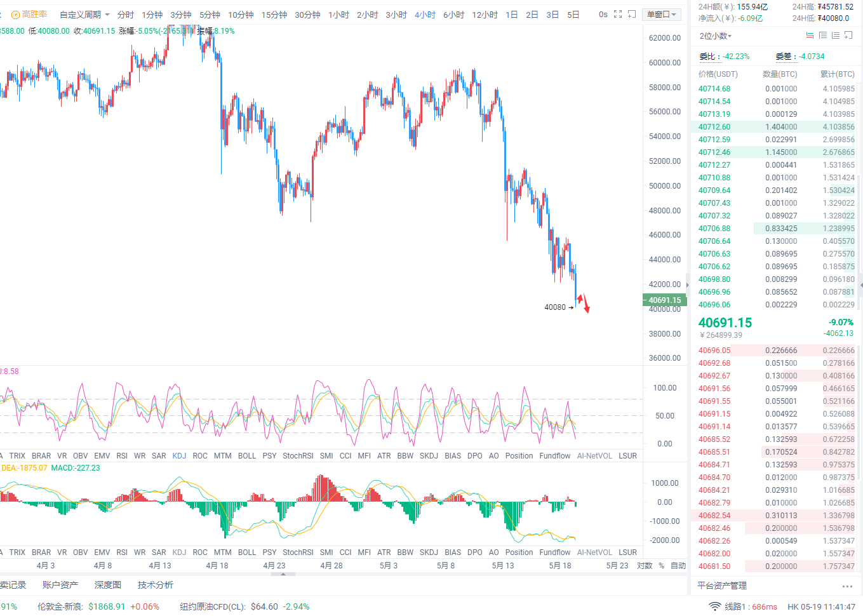
Task: Open the 自定义周期 dropdown
Action: click(84, 15)
